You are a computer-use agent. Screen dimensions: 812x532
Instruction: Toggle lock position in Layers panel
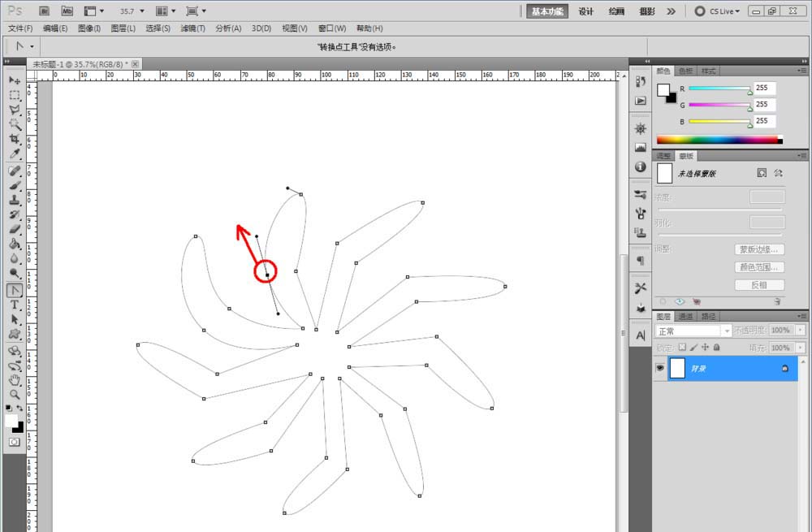tap(705, 347)
